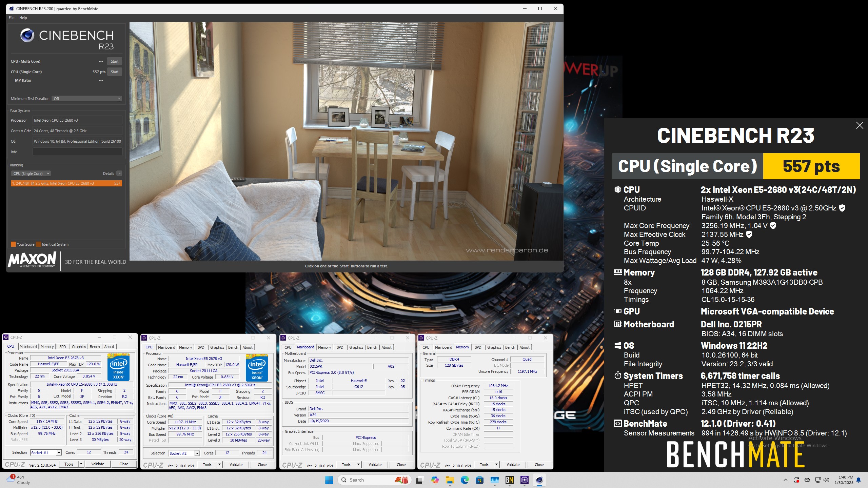The height and width of the screenshot is (488, 868).
Task: Click the Cinebench taskbar icon
Action: pos(539,480)
